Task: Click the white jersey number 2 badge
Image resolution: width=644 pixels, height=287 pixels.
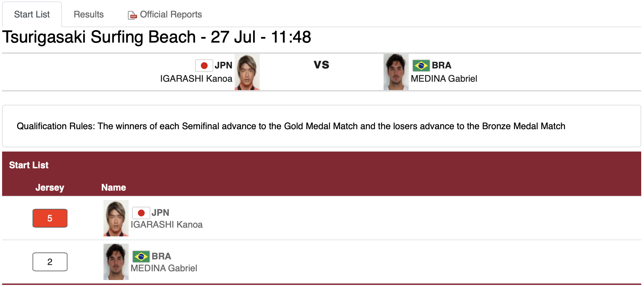Action: pyautogui.click(x=50, y=262)
